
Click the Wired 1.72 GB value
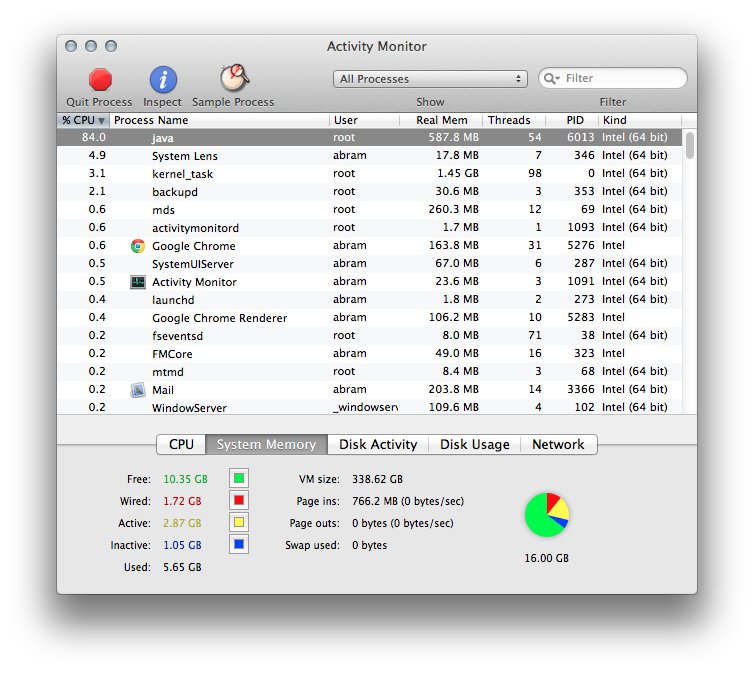coord(182,501)
